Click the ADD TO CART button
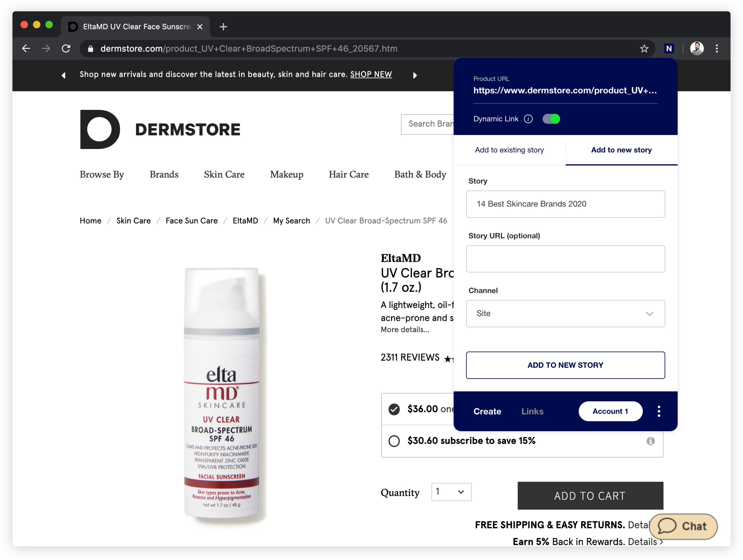The width and height of the screenshot is (743, 560). coord(590,496)
